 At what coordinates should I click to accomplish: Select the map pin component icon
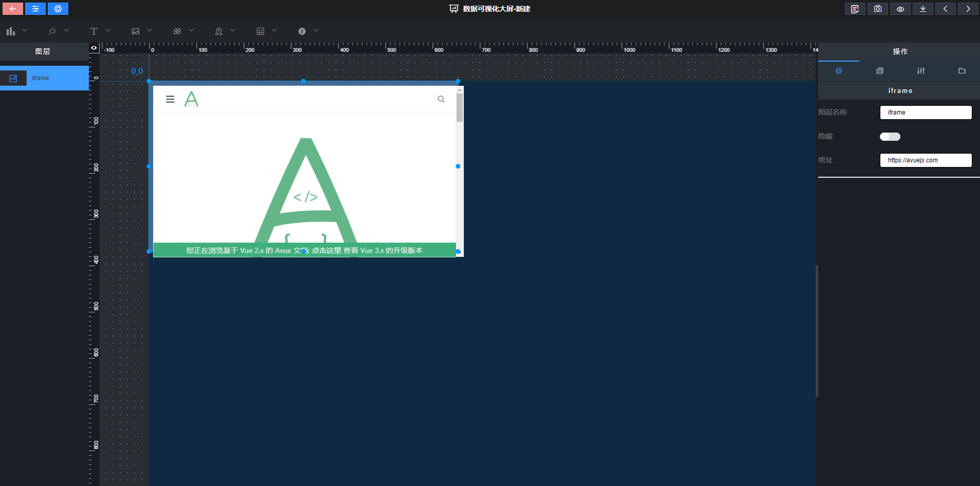click(219, 31)
